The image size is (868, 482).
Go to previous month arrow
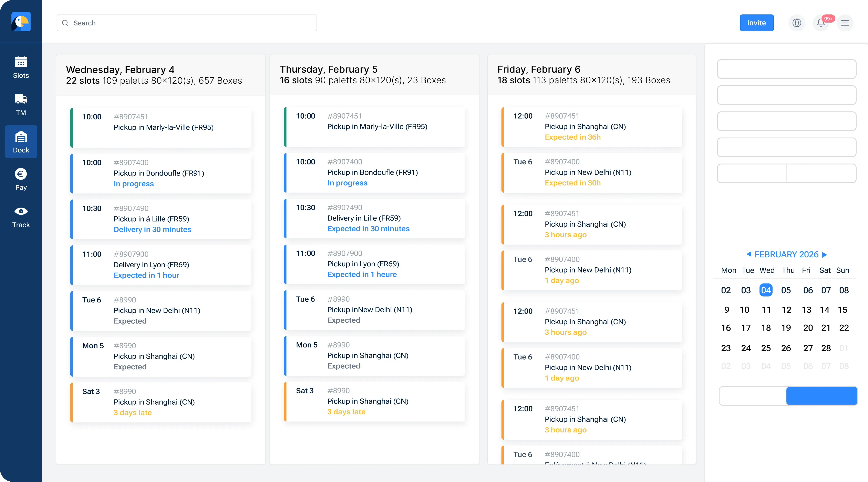(749, 254)
